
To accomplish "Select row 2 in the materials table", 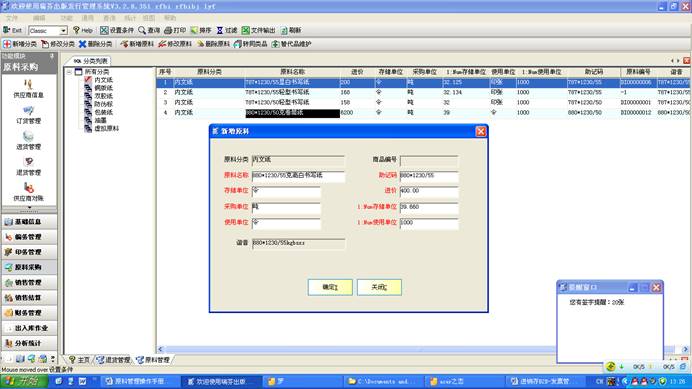I will coord(424,92).
